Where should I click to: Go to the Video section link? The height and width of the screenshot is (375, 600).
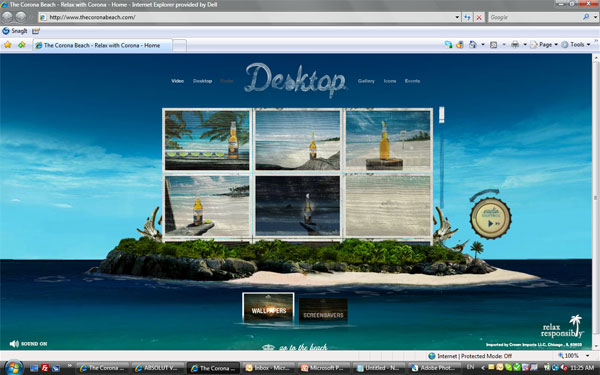[x=177, y=81]
